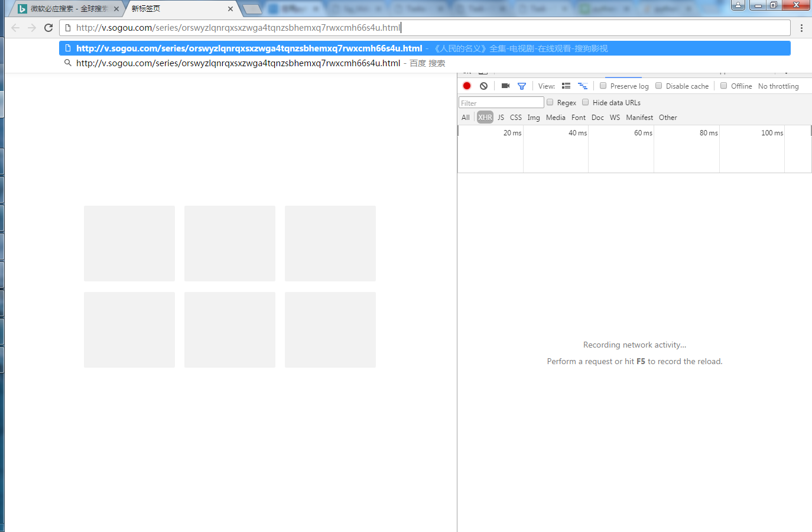Clear the network requests list
This screenshot has width=812, height=532.
[x=484, y=86]
